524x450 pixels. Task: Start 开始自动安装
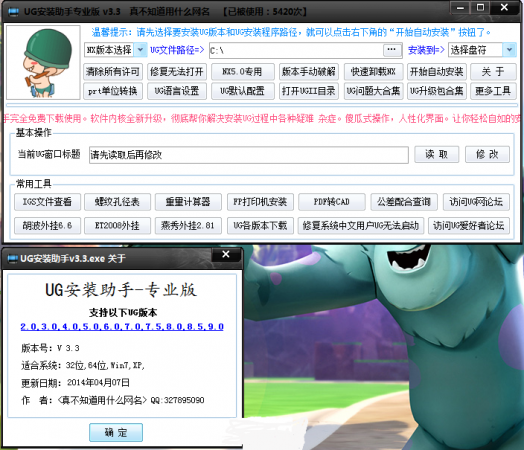click(x=437, y=71)
